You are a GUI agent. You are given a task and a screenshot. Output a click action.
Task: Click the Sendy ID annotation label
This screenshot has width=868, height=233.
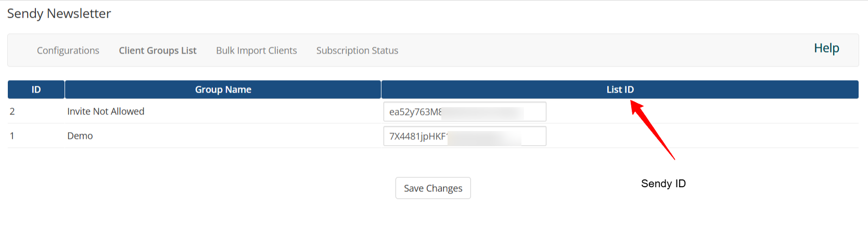coord(663,184)
